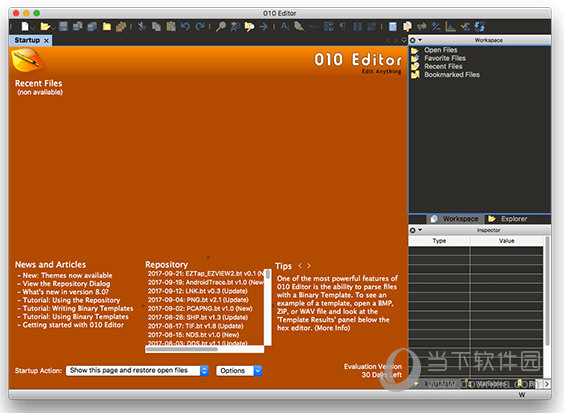This screenshot has width=564, height=413.
Task: Expand the arrow next to Open File
Action: [x=53, y=28]
